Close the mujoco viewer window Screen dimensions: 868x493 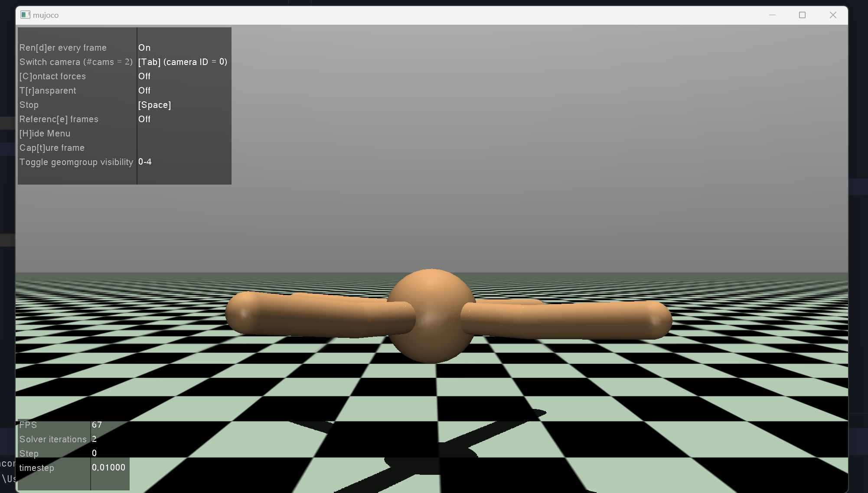point(833,15)
